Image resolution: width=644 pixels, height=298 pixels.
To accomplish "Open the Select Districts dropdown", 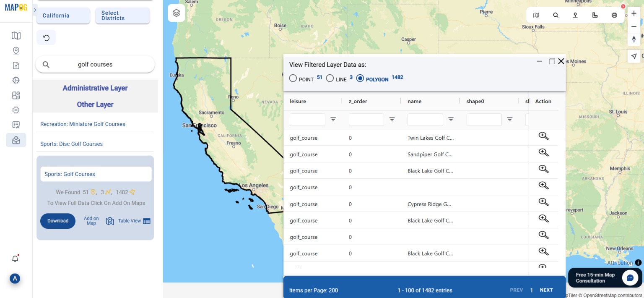I will click(122, 15).
